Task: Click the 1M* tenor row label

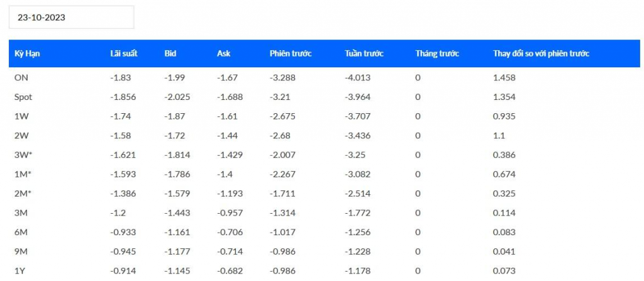Action: [x=23, y=174]
